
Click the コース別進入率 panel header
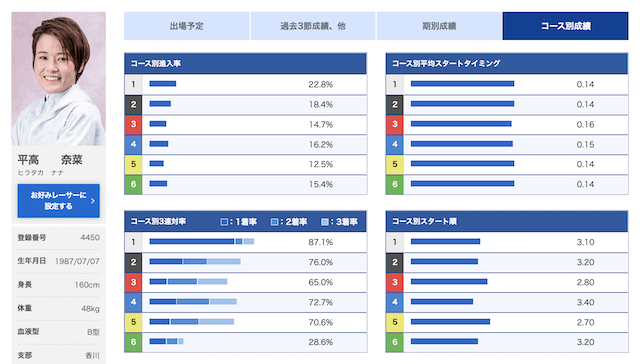[x=245, y=63]
